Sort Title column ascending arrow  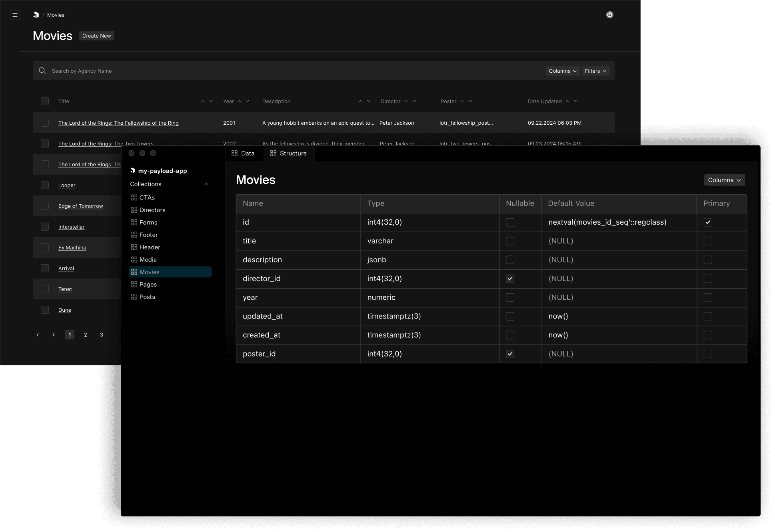tap(203, 101)
